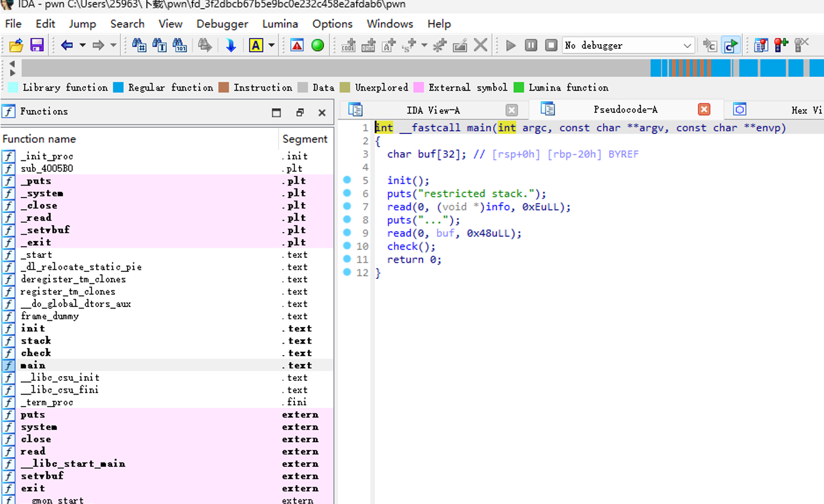Close the IDA View-A tab
824x504 pixels.
pos(512,110)
